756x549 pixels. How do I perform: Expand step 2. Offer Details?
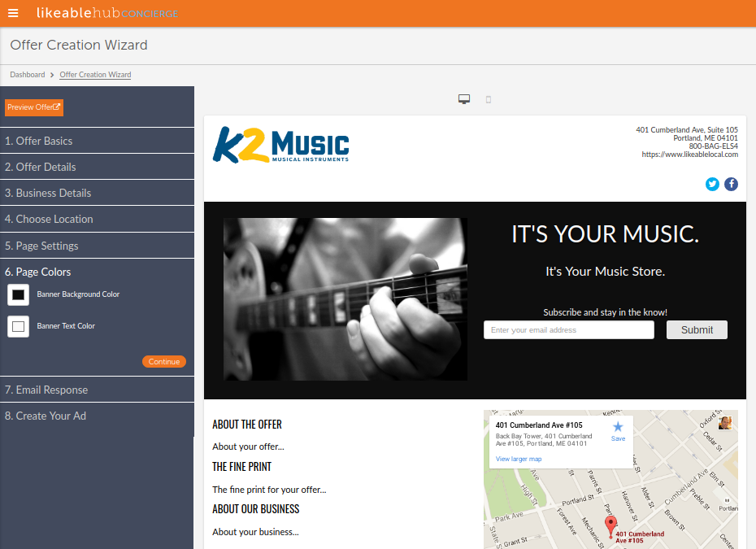(x=97, y=167)
